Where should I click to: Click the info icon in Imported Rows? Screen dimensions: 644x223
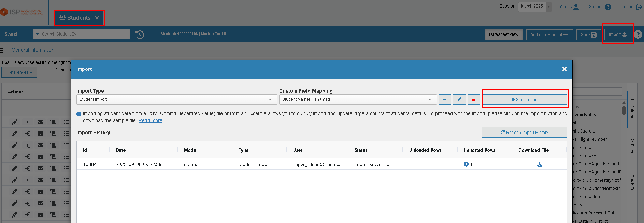point(466,164)
